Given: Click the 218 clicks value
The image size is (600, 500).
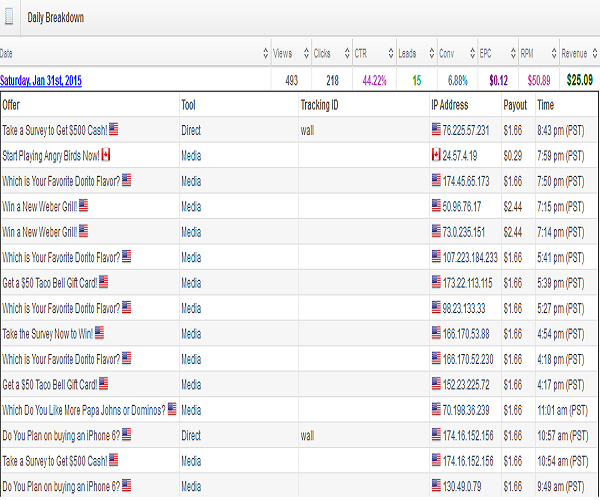Looking at the screenshot, I should pos(333,80).
